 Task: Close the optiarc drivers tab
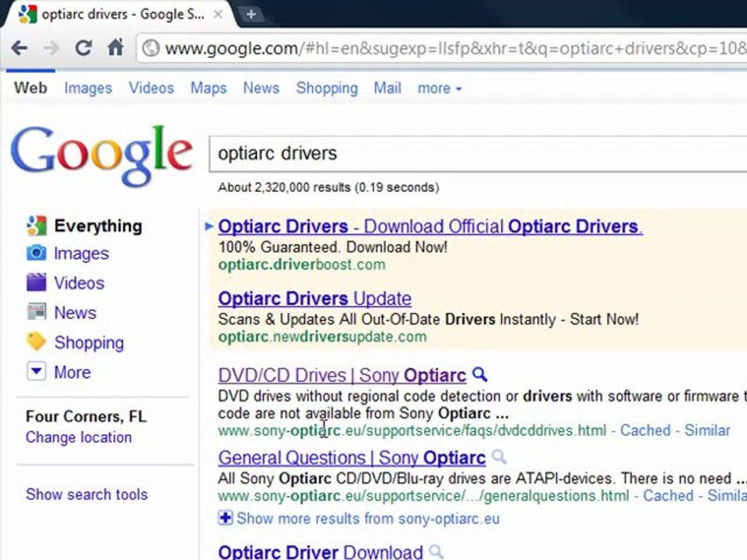pyautogui.click(x=218, y=14)
